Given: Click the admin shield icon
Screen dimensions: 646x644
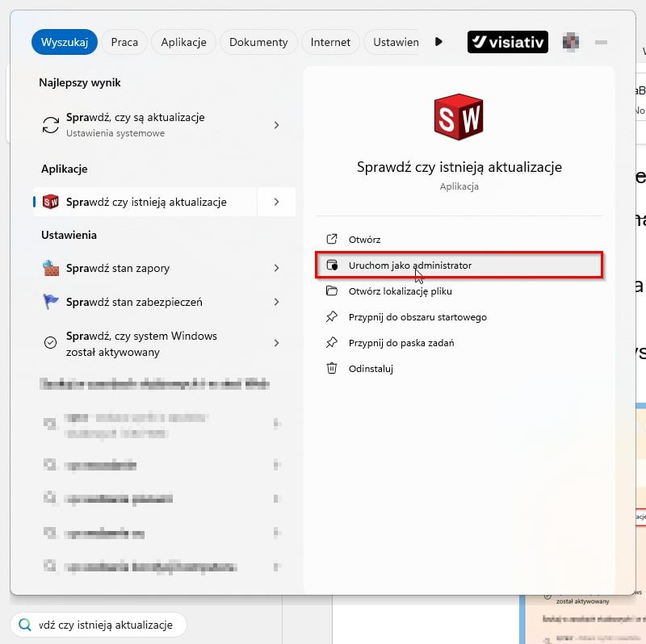Looking at the screenshot, I should (332, 266).
